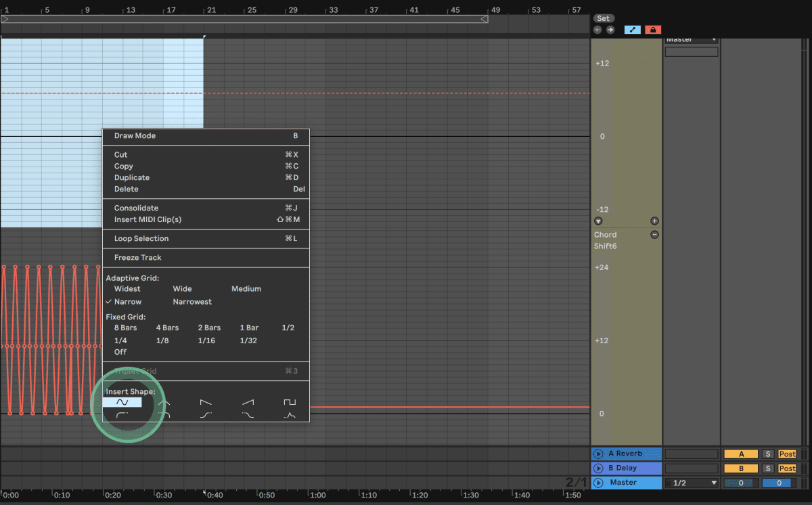The height and width of the screenshot is (505, 812).
Task: Activate the Post button on A Reverb
Action: 787,454
